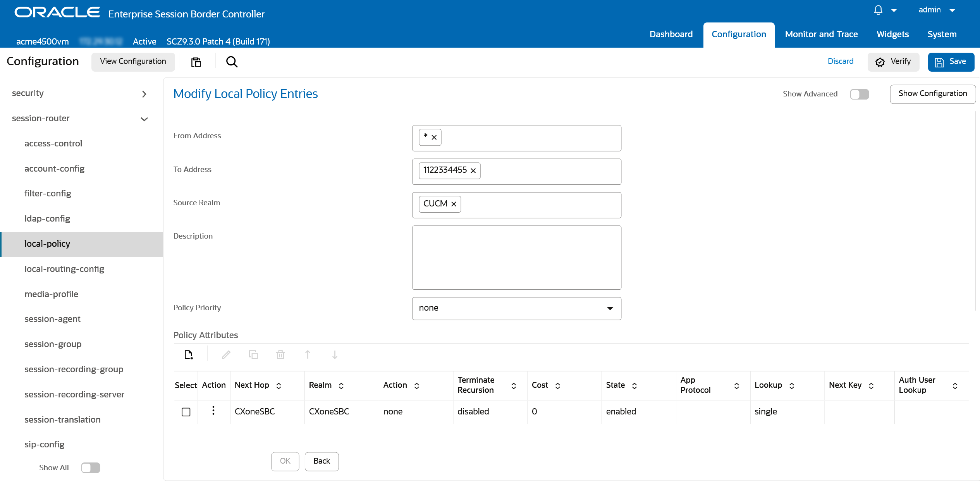Select session-agent in the sidebar

tap(52, 319)
